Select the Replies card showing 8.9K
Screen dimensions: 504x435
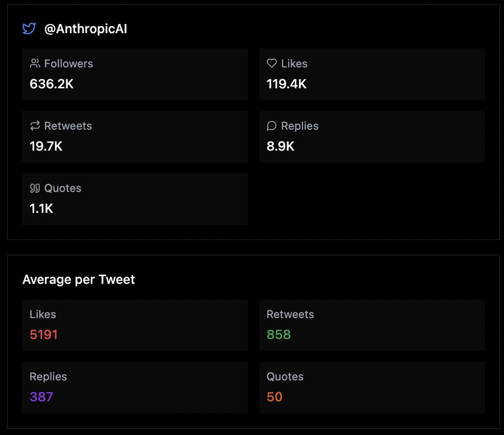372,136
